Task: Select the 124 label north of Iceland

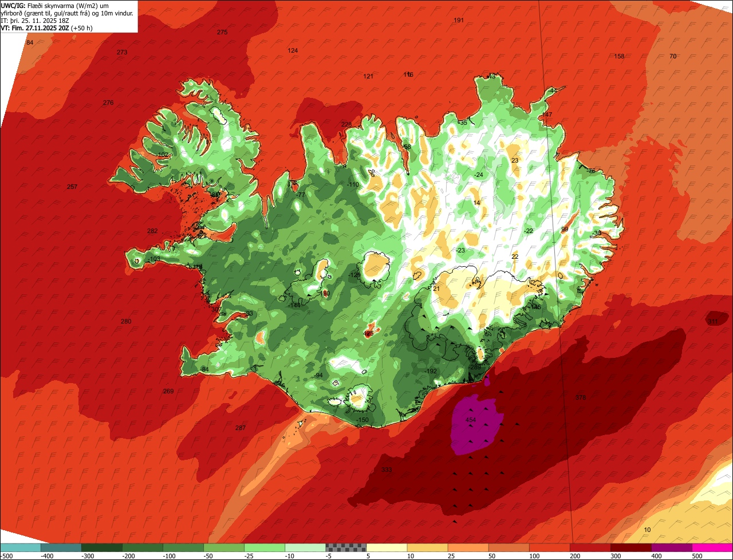Action: (x=293, y=50)
